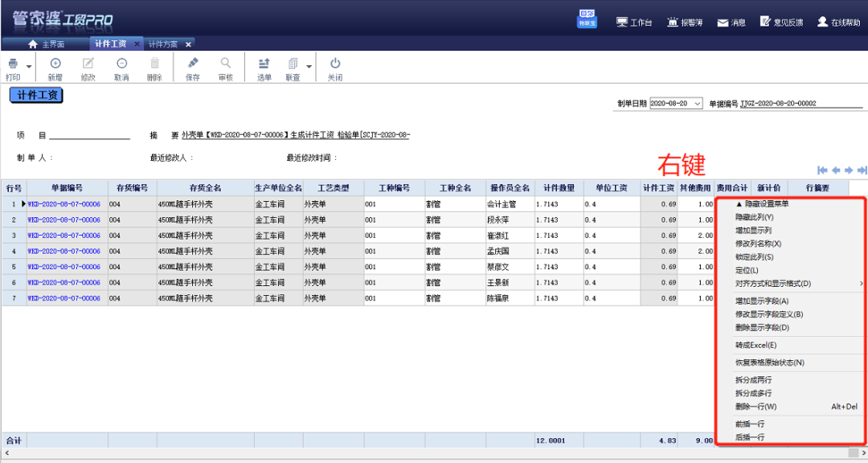Image resolution: width=868 pixels, height=463 pixels.
Task: Click the 联查 document icon
Action: point(293,64)
